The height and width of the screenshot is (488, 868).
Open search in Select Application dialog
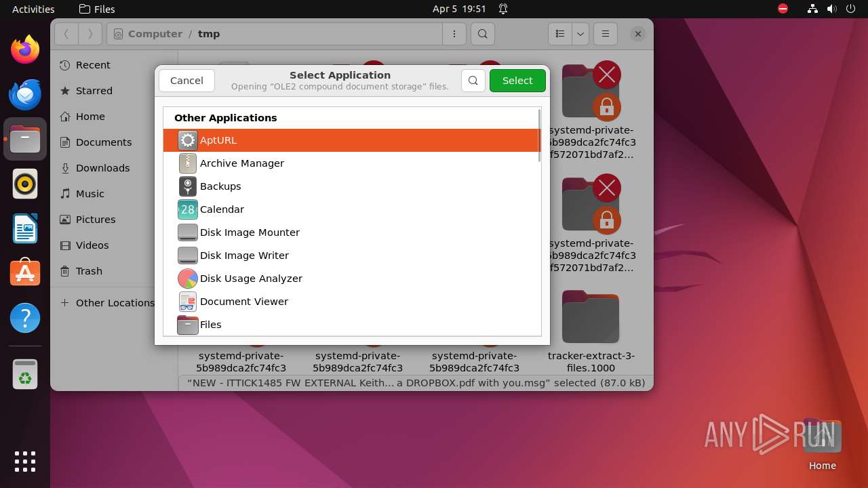pyautogui.click(x=473, y=81)
